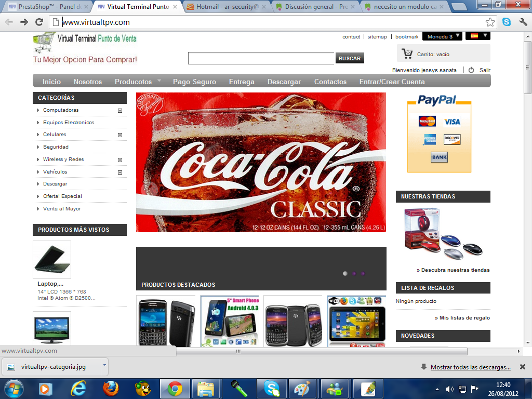Image resolution: width=532 pixels, height=399 pixels.
Task: Click the bookmark header link
Action: tap(407, 37)
